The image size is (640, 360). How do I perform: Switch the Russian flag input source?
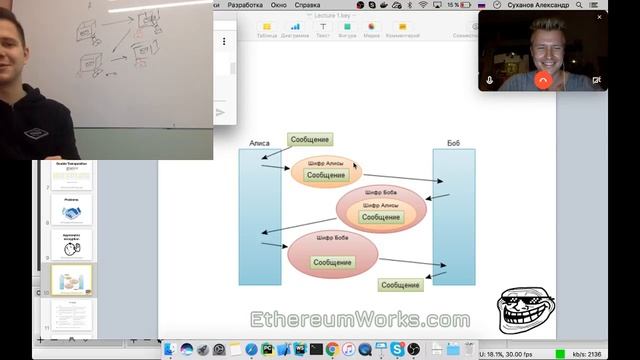(x=482, y=5)
